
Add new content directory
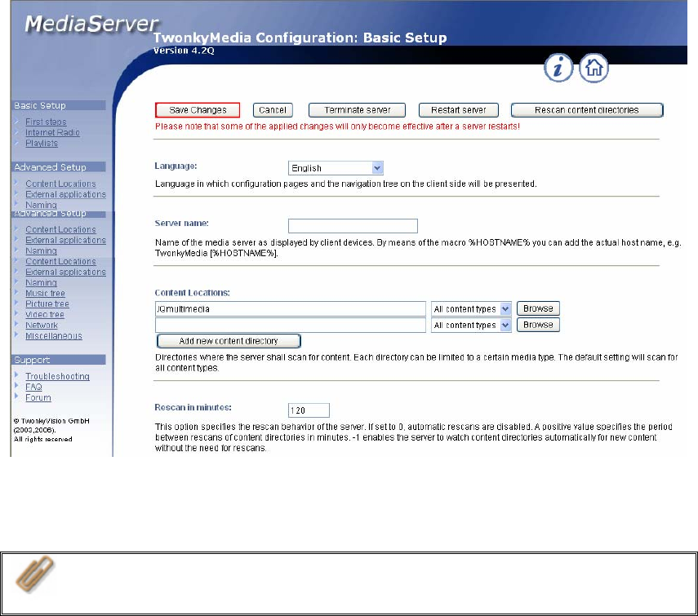coord(229,341)
